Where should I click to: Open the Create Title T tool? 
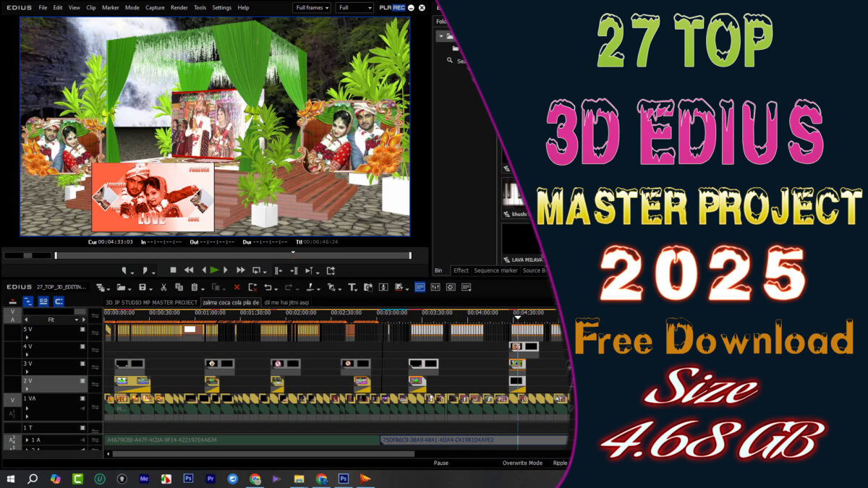(352, 288)
